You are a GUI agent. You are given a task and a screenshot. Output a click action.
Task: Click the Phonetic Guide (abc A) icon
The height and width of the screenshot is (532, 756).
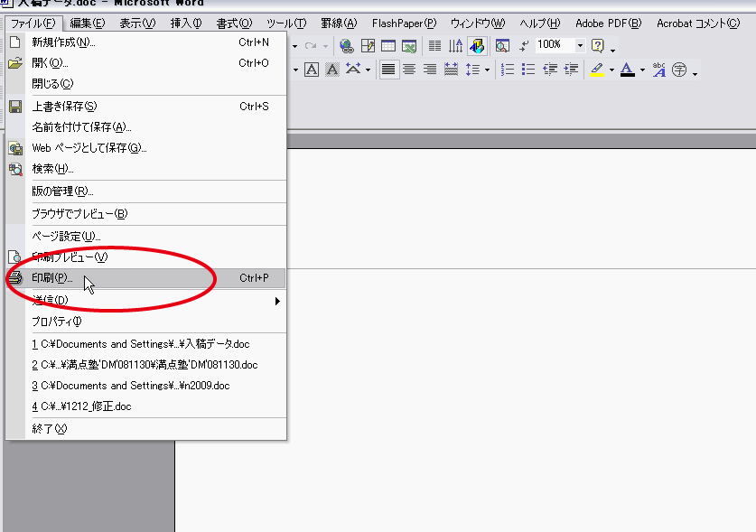(x=658, y=70)
